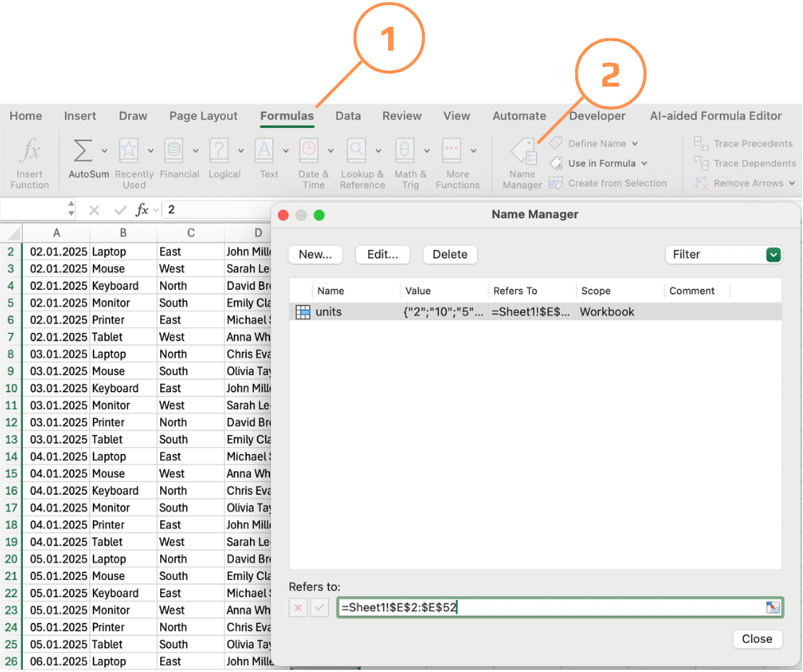
Task: Click the range selector icon in Refers to field
Action: 773,608
